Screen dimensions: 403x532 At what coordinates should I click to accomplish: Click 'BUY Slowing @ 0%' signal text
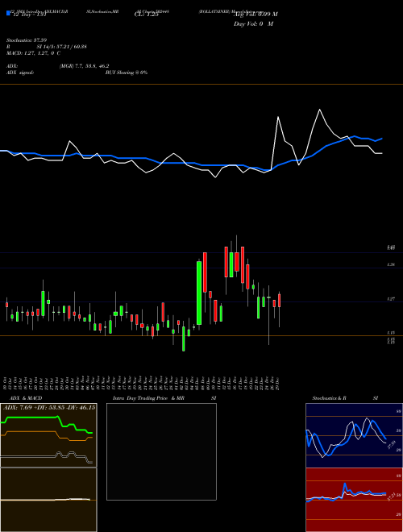127,73
